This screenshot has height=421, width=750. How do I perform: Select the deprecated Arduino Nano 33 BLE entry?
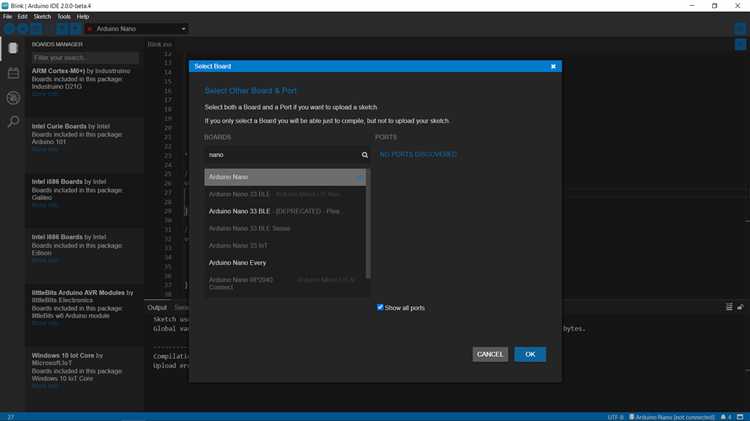(285, 211)
